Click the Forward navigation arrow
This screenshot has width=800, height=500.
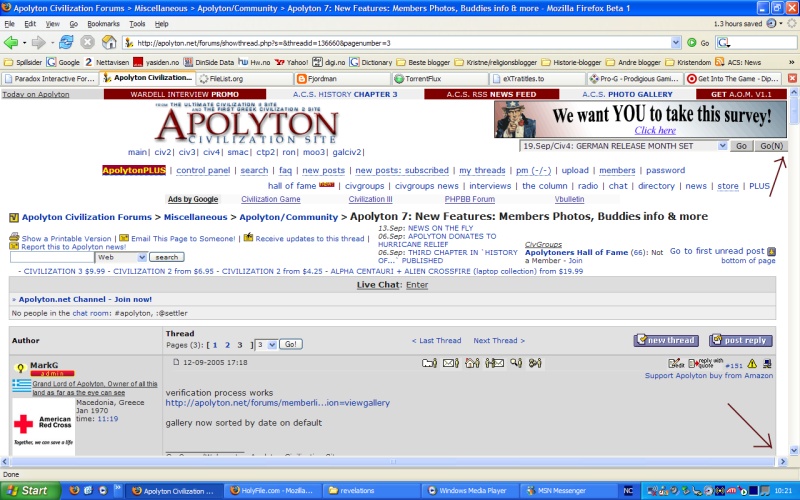(x=38, y=43)
